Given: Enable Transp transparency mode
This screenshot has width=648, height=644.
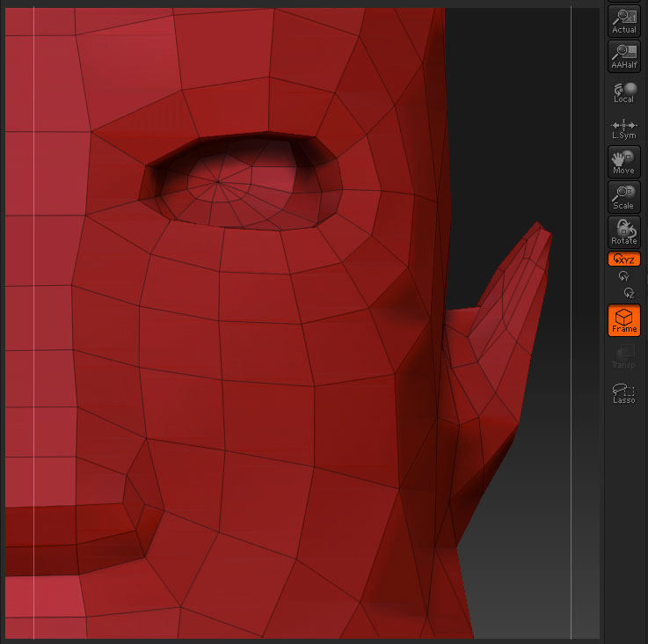Looking at the screenshot, I should coord(624,356).
